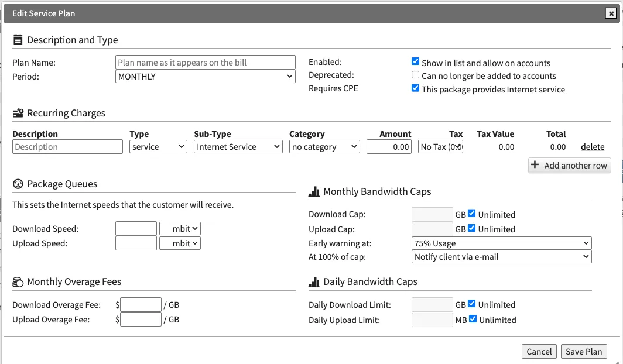Toggle the Requires CPE Internet service checkbox

point(415,88)
